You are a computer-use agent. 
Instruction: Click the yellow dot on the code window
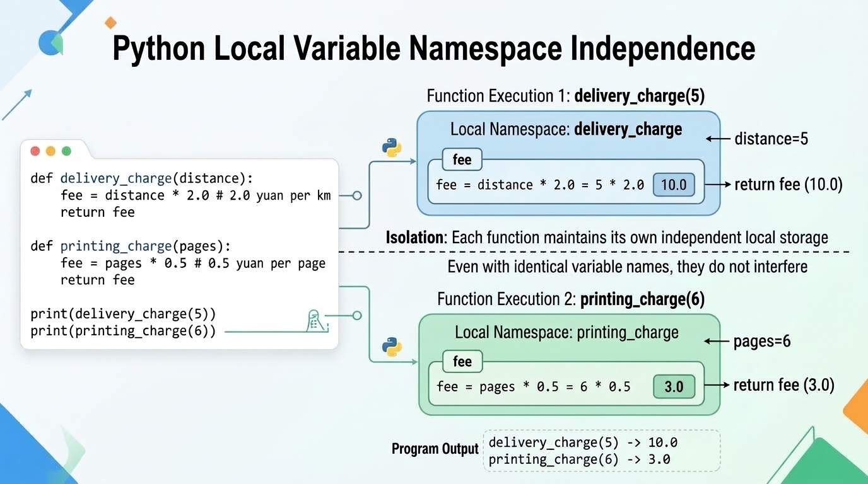pos(50,151)
